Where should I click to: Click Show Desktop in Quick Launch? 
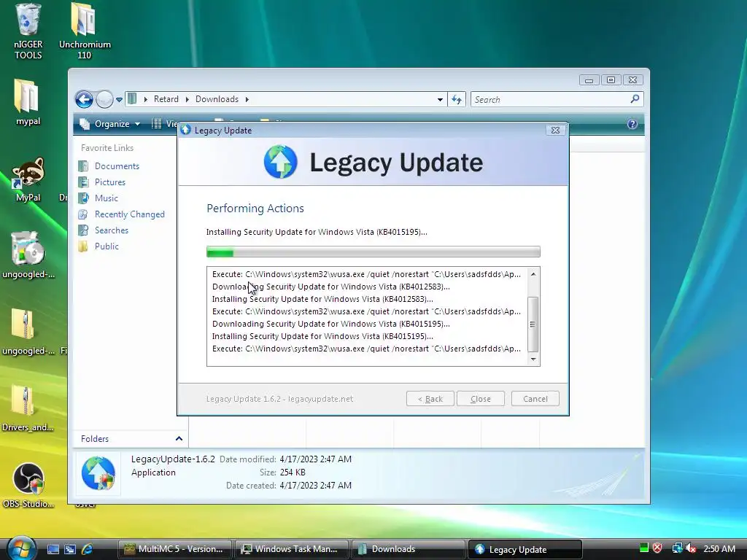[53, 550]
